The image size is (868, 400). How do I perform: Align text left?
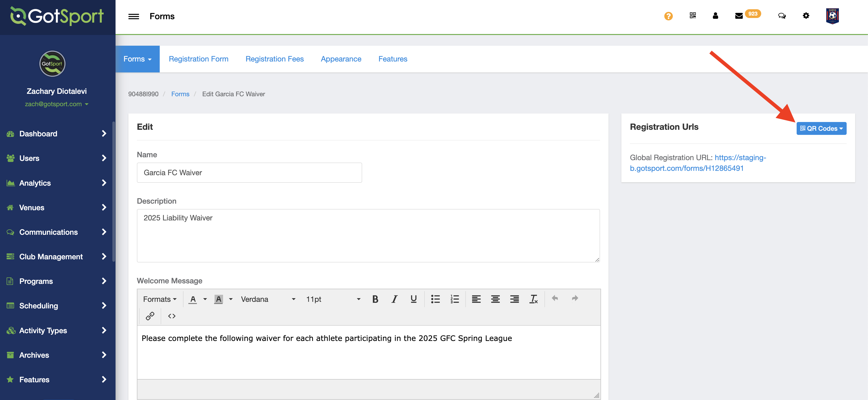point(476,299)
